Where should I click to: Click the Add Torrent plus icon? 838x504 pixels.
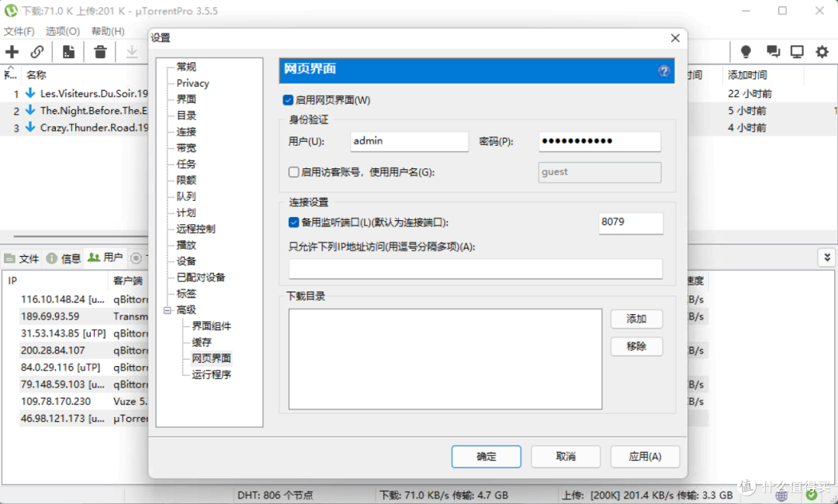click(12, 51)
